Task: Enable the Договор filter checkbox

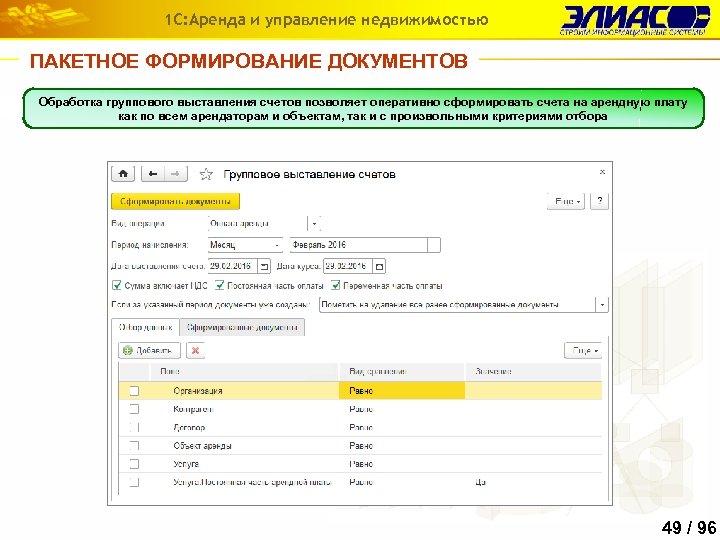Action: click(134, 428)
